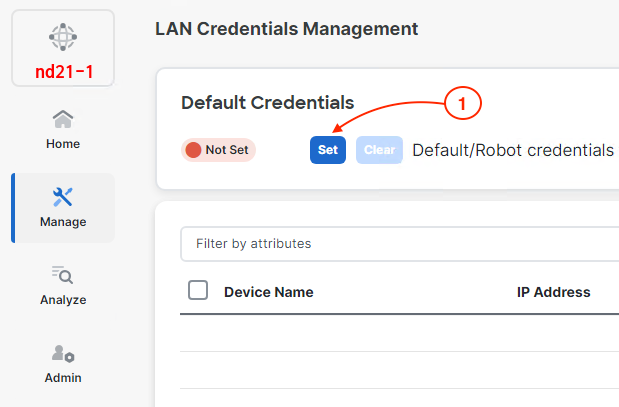Open the Admin sidebar label
The height and width of the screenshot is (407, 619).
point(63,378)
